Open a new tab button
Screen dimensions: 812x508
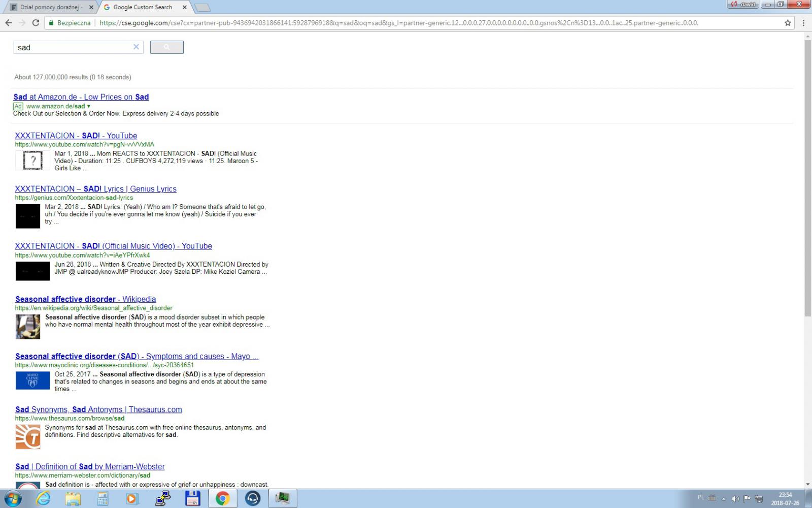pyautogui.click(x=202, y=8)
